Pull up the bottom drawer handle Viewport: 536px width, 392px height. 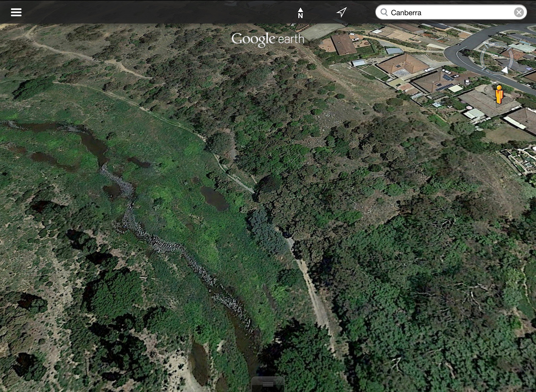coord(268,384)
